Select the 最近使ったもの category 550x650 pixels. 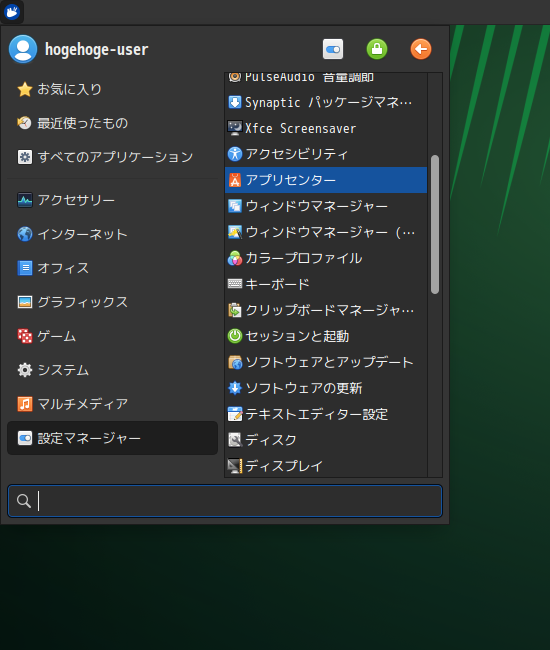point(112,123)
